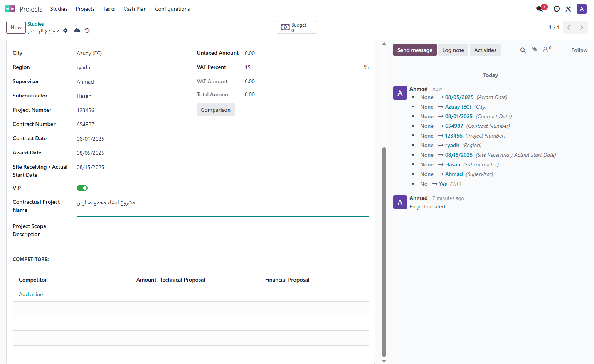Open the City dropdown field Azuay (EC)
The height and width of the screenshot is (364, 594).
131,53
